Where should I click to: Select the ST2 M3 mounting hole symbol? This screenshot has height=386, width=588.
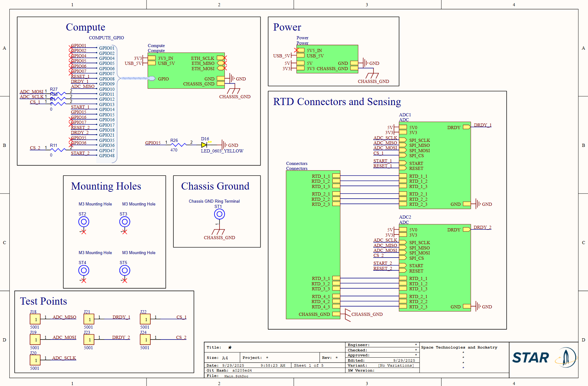[84, 222]
